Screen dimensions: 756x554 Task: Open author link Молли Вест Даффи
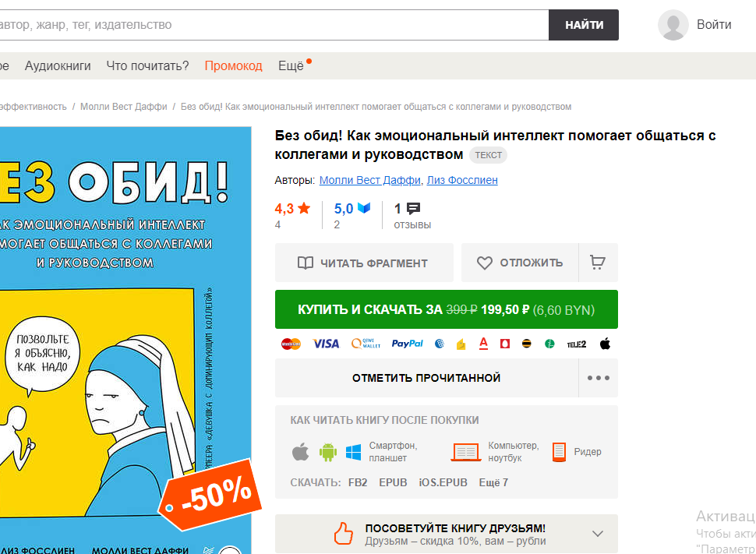(369, 180)
